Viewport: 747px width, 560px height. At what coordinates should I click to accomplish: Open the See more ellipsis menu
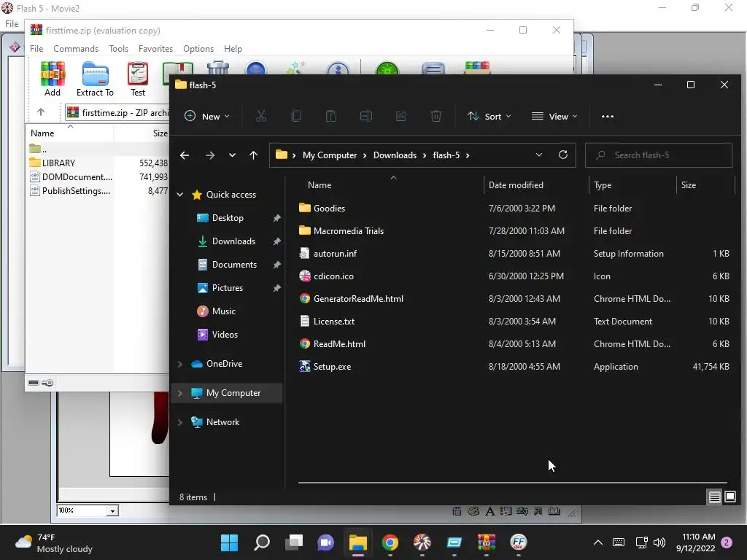tap(608, 116)
